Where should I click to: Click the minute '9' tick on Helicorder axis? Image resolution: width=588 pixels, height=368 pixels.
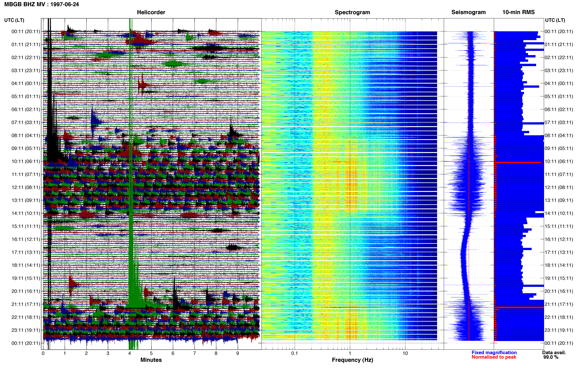[238, 353]
